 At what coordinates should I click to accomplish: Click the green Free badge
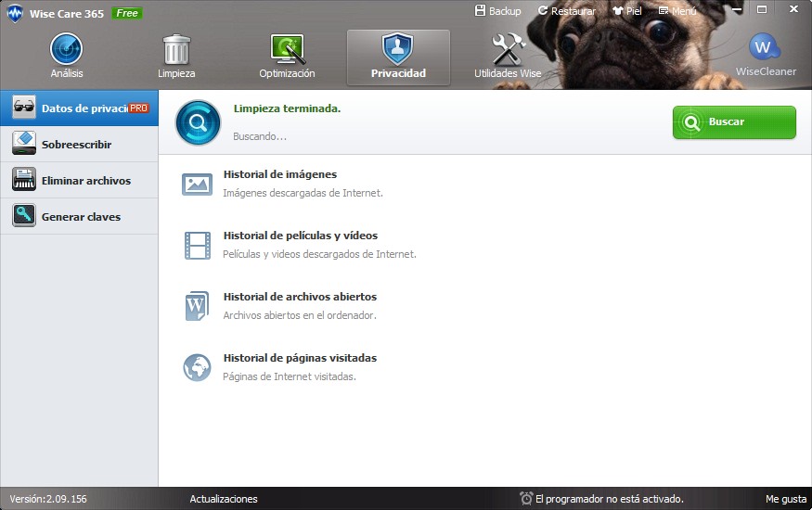point(127,14)
